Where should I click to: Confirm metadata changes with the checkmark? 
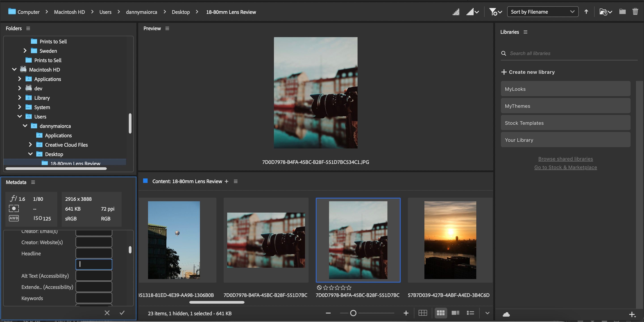pos(122,313)
